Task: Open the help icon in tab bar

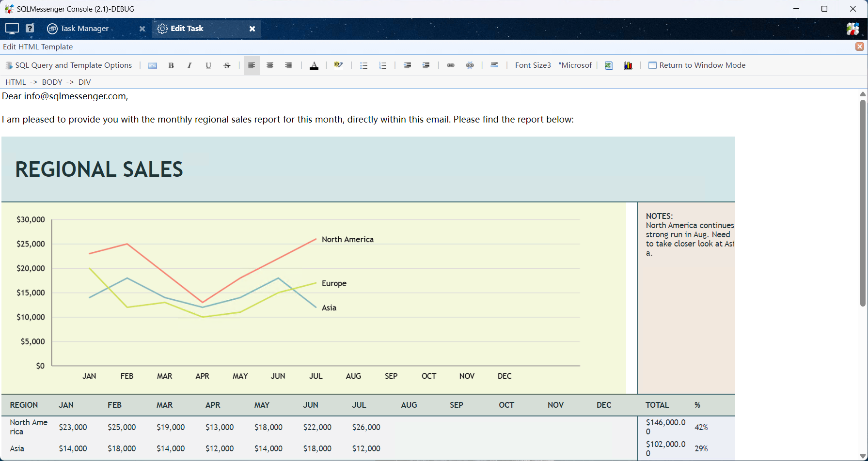Action: 30,29
